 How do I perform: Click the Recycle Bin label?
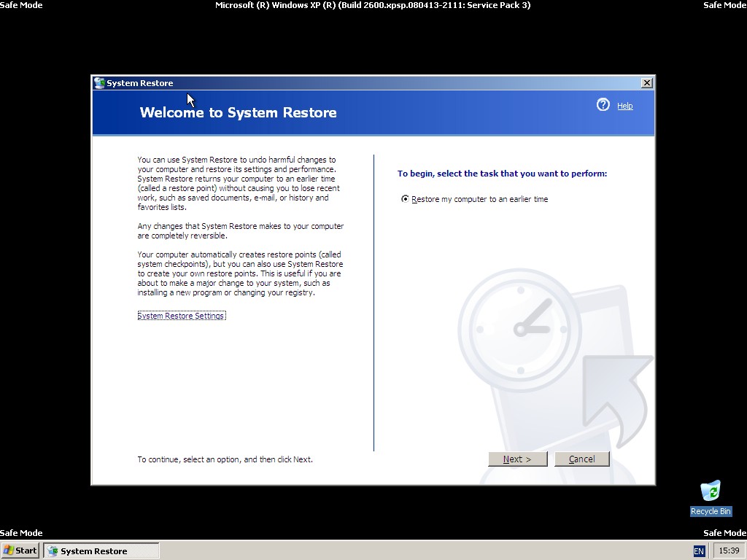point(711,511)
